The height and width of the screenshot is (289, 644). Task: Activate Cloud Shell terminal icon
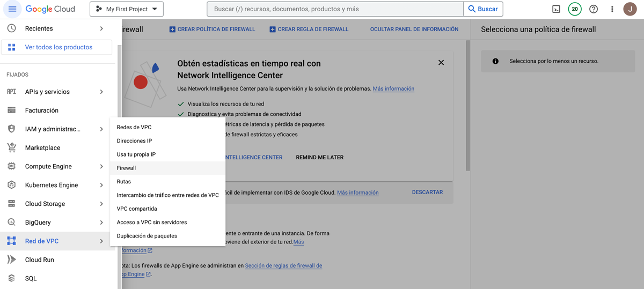pos(557,9)
